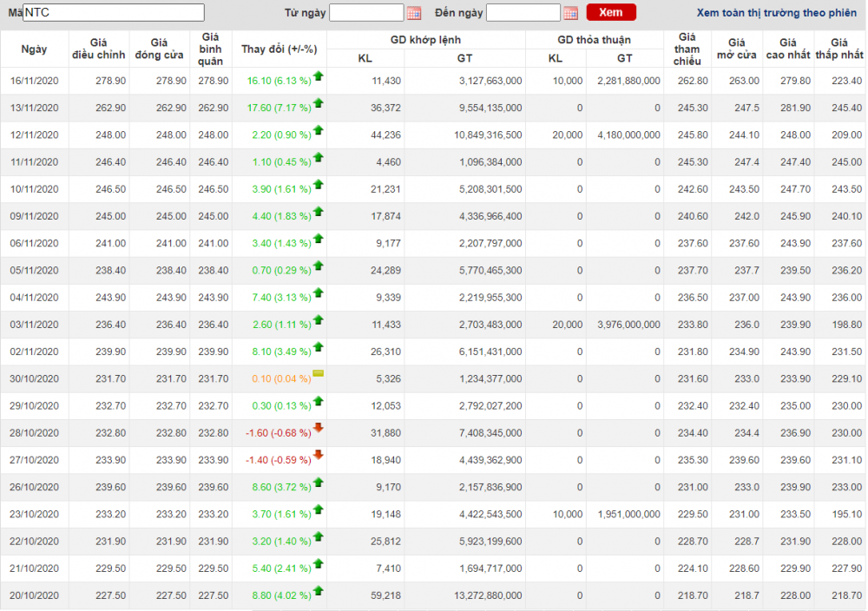Click negotiated value 2,281,880,000
The width and height of the screenshot is (868, 611).
tap(628, 81)
